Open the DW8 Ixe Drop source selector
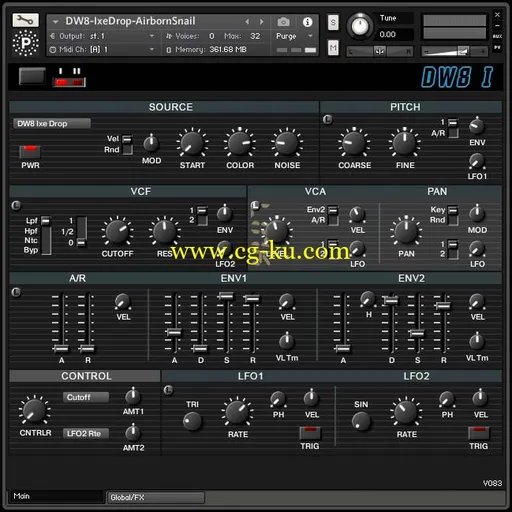The image size is (512, 512). [x=52, y=123]
